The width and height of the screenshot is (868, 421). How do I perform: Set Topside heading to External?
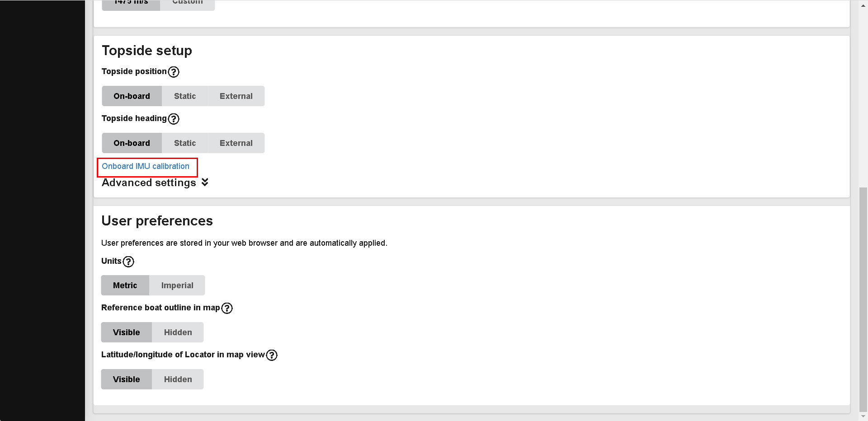coord(236,143)
